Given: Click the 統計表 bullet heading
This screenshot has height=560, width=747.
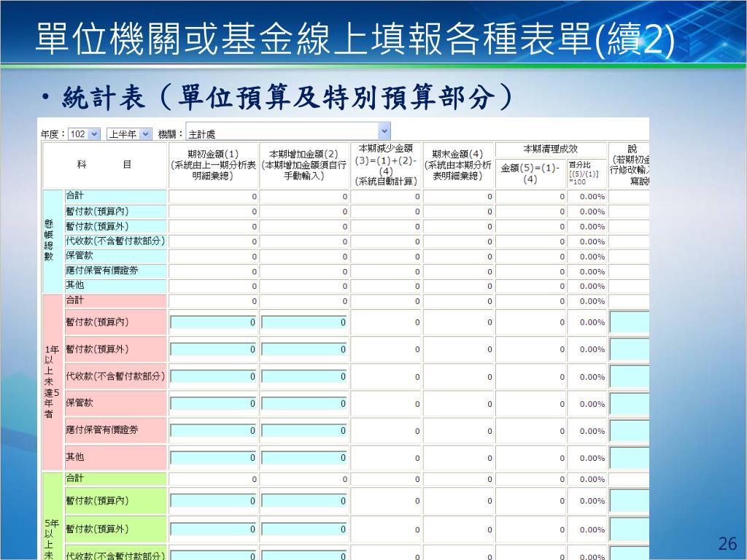Looking at the screenshot, I should tap(287, 98).
